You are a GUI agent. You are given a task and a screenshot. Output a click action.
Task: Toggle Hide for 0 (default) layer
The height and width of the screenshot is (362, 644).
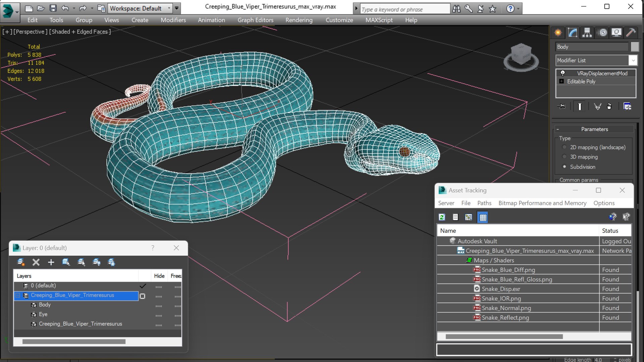coord(159,287)
